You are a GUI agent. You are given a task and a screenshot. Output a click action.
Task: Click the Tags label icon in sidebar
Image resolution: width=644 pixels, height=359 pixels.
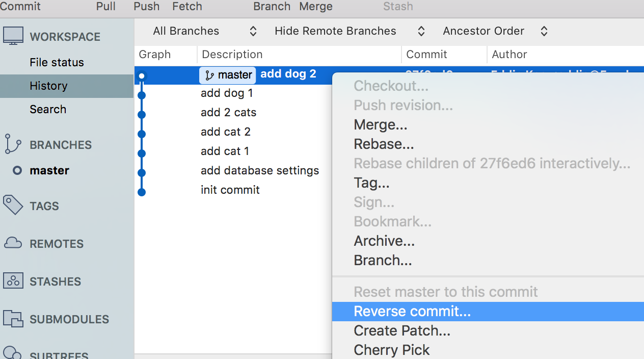click(x=13, y=206)
